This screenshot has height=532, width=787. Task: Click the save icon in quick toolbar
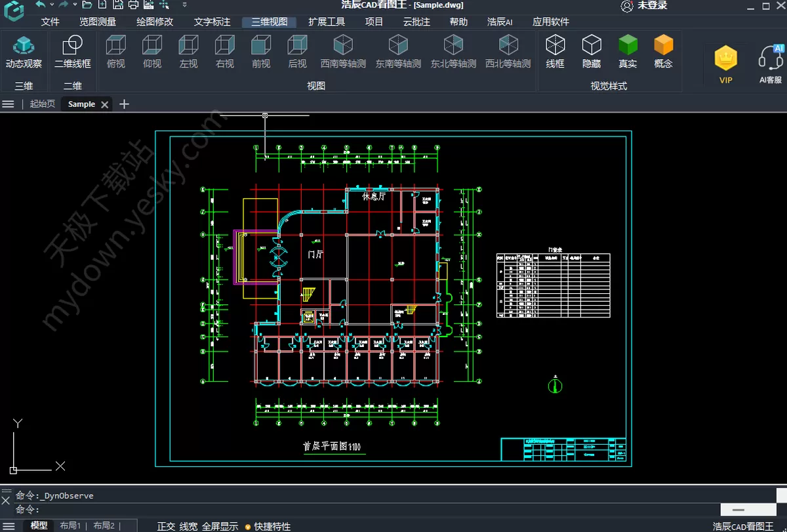[x=118, y=5]
